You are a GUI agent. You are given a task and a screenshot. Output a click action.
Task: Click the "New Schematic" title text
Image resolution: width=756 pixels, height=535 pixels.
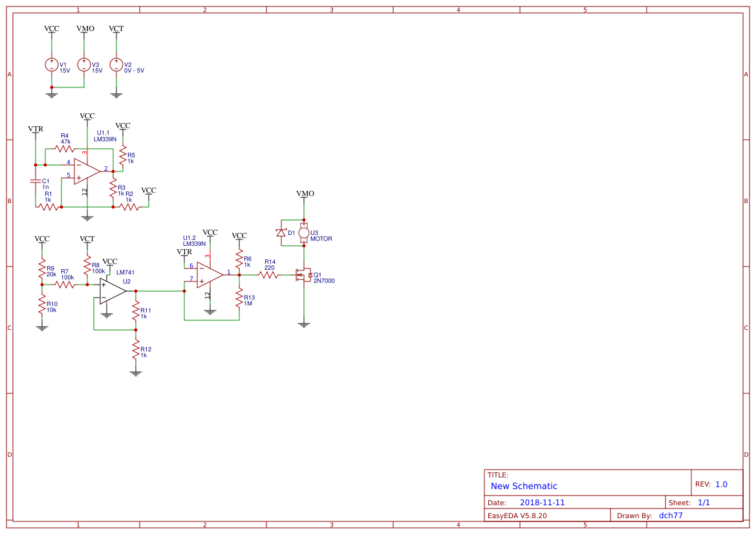click(524, 486)
